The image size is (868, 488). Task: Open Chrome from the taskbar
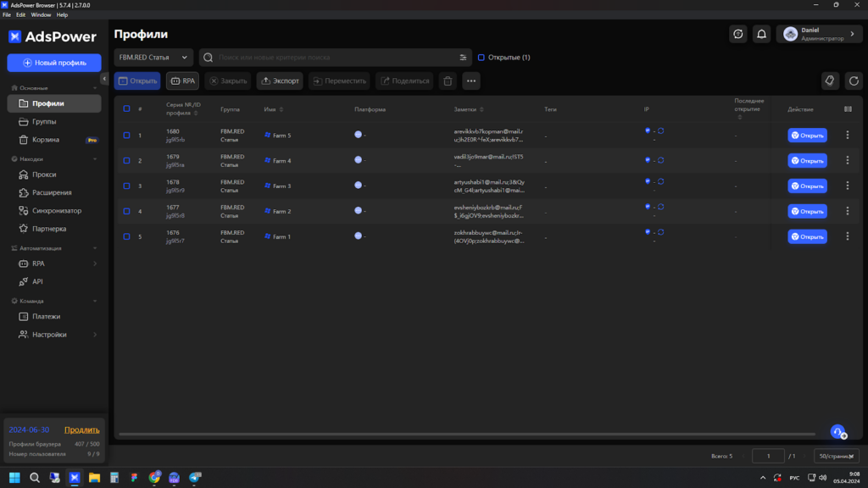tap(154, 478)
